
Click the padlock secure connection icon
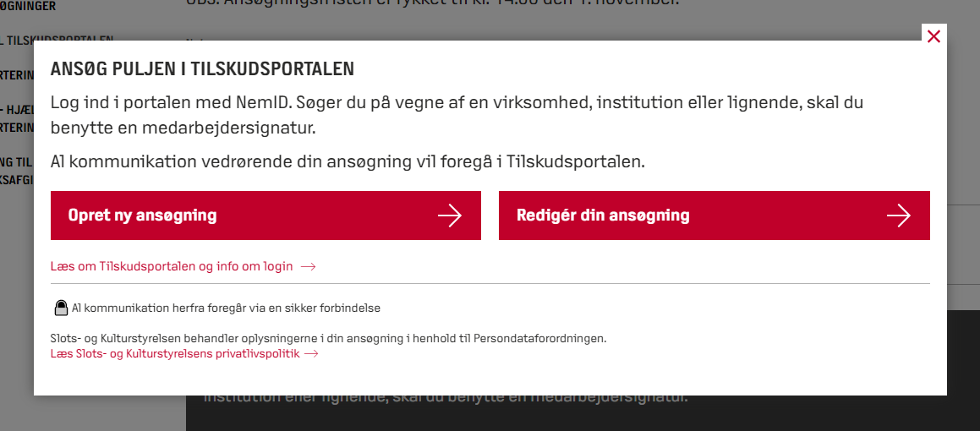(61, 308)
